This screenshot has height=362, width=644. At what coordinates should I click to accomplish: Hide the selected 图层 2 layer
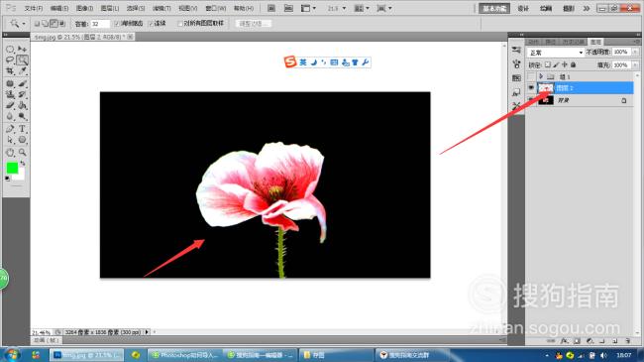[531, 88]
